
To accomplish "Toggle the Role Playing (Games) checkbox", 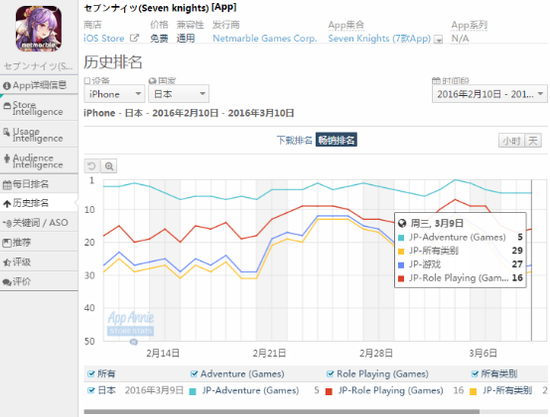I will [330, 374].
